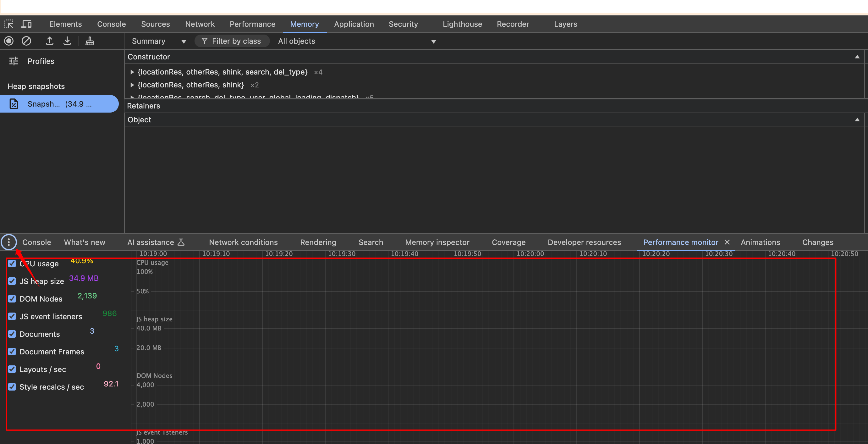
Task: Open the Rendering drawer tab
Action: pyautogui.click(x=318, y=242)
